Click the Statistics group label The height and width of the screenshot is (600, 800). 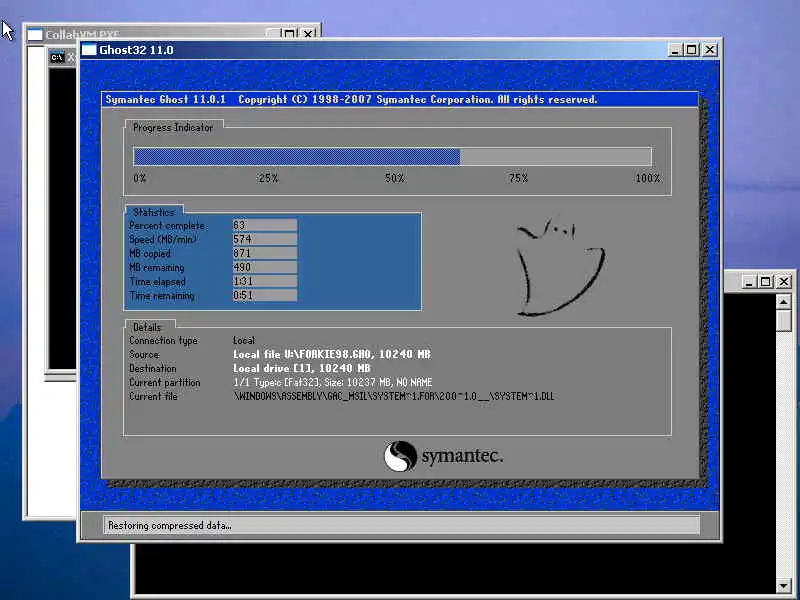pyautogui.click(x=154, y=212)
